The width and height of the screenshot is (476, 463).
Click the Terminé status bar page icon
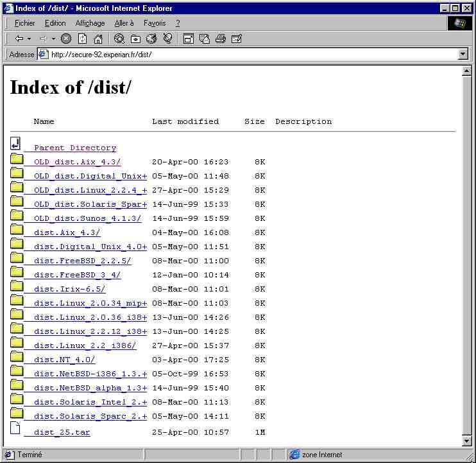coord(9,455)
